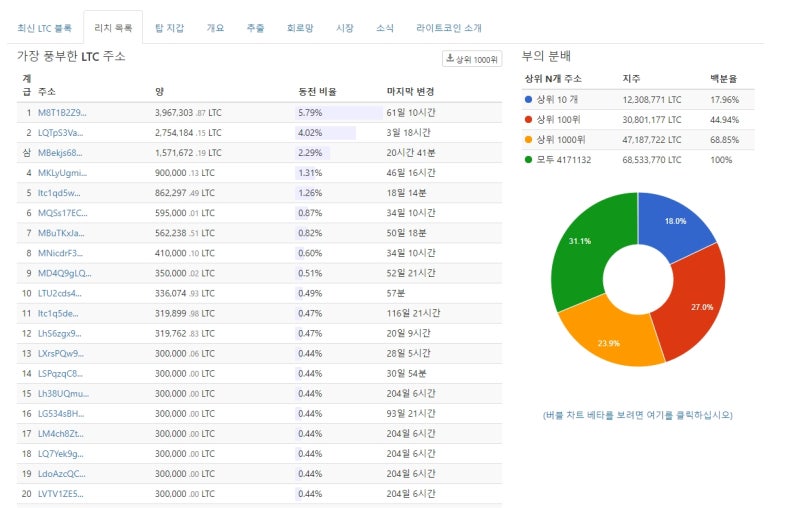This screenshot has height=508, width=800.
Task: Open address LdoAzcQC... link
Action: [x=62, y=474]
